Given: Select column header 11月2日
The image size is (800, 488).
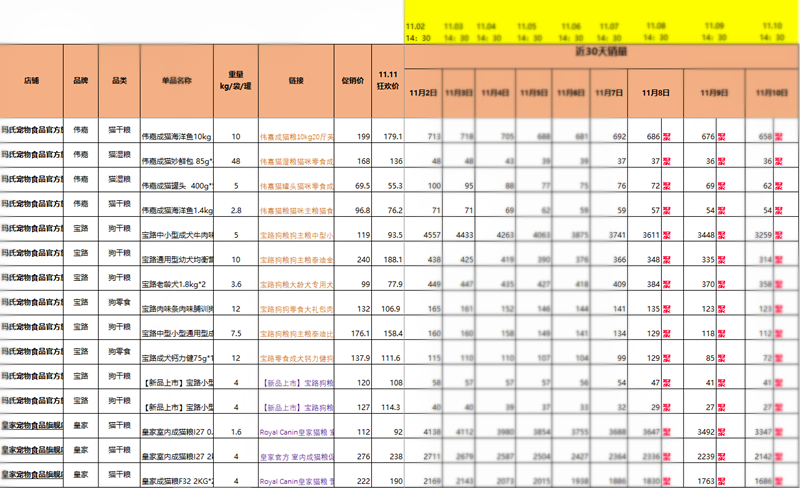Looking at the screenshot, I should point(423,93).
